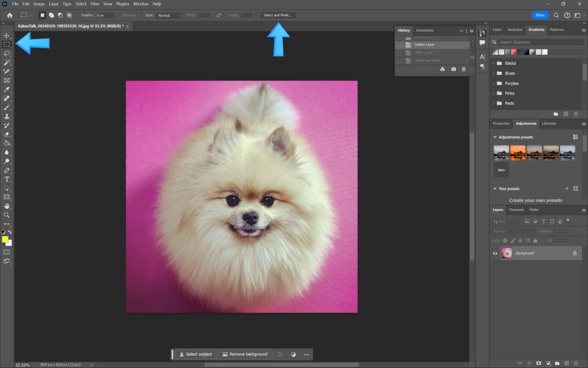The width and height of the screenshot is (588, 368).
Task: Select the Zoom tool
Action: (7, 215)
